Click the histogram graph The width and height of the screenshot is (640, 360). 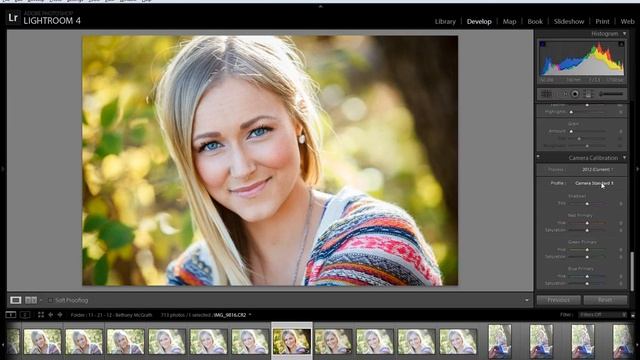(x=582, y=59)
